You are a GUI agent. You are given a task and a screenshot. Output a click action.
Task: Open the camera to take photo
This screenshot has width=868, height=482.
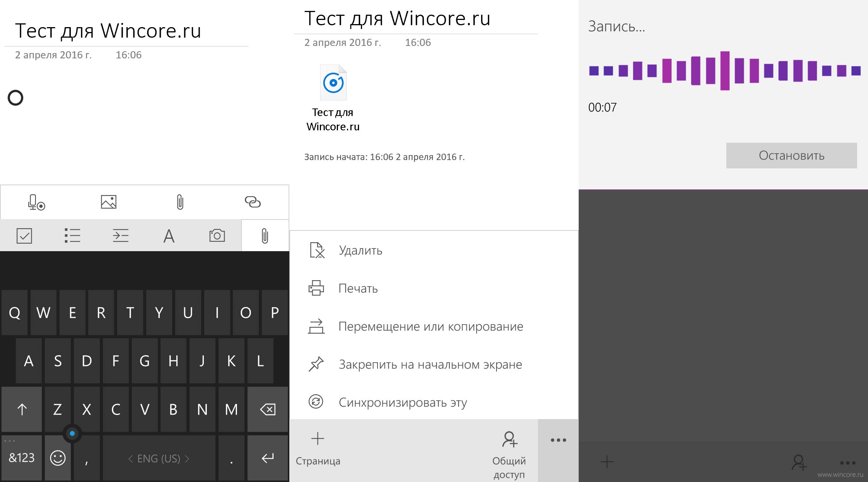point(217,236)
